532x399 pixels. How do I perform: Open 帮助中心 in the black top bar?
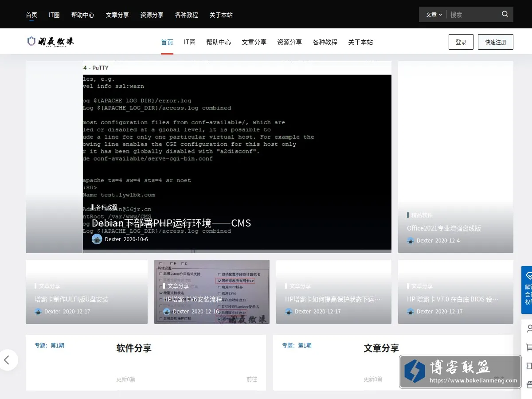click(x=83, y=15)
